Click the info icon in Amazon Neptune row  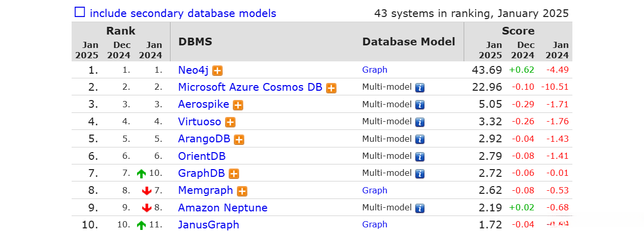pos(420,208)
